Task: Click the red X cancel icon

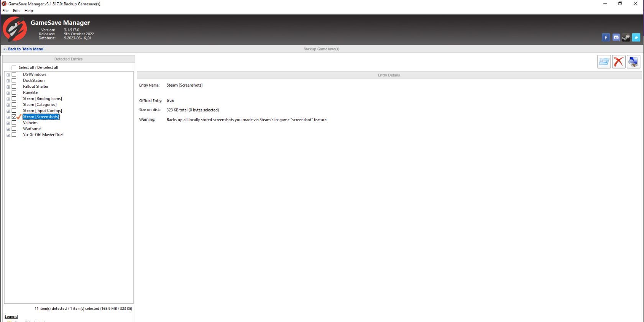Action: (x=619, y=62)
